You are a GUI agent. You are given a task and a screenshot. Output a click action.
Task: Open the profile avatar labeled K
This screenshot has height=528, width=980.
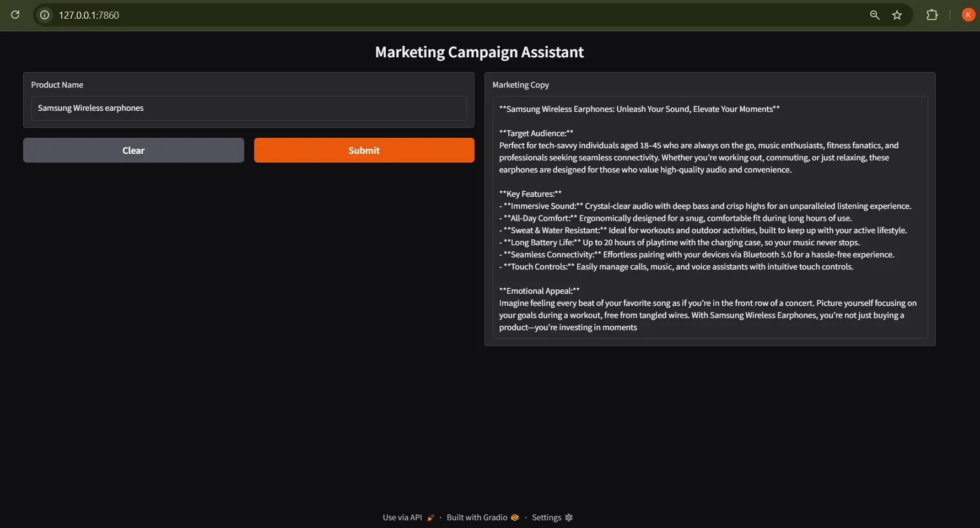coord(968,15)
